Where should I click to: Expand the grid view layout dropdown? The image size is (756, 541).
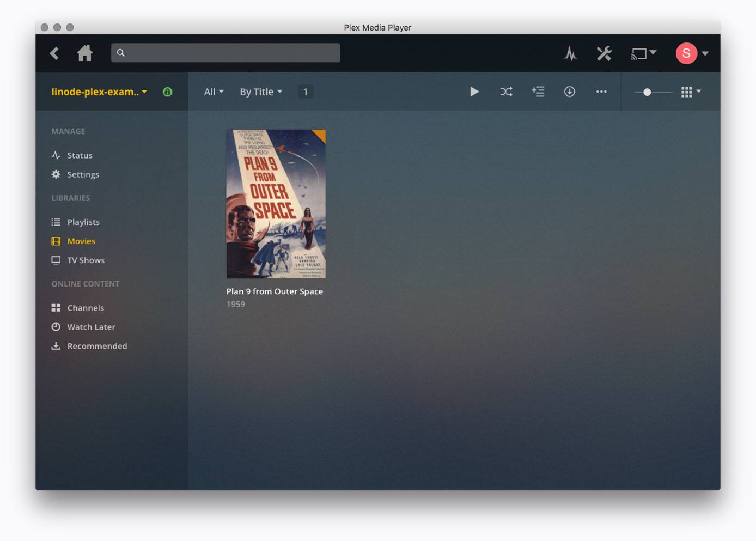point(691,92)
